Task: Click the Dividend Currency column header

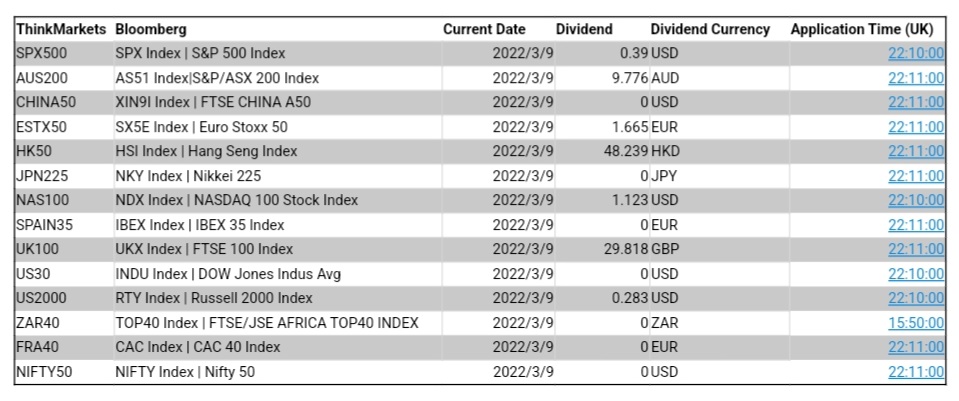Action: click(710, 30)
